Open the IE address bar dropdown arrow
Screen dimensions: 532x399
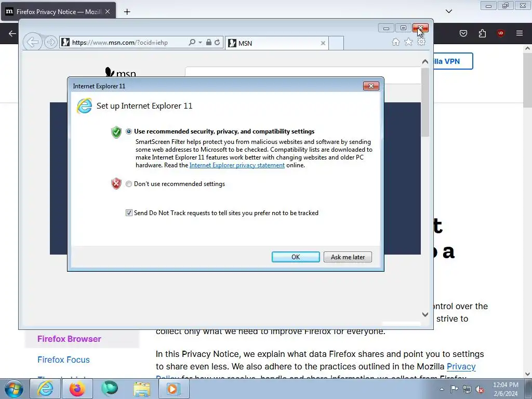click(x=200, y=43)
